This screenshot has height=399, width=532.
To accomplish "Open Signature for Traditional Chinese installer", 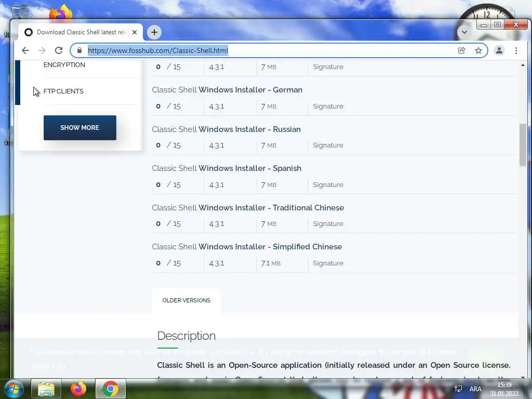I will 328,223.
